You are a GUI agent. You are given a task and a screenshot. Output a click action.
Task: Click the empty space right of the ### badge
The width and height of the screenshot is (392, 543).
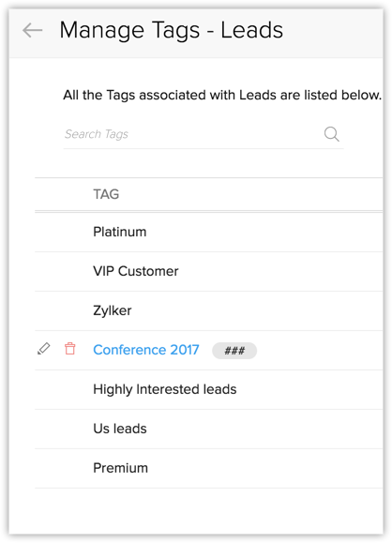[320, 351]
